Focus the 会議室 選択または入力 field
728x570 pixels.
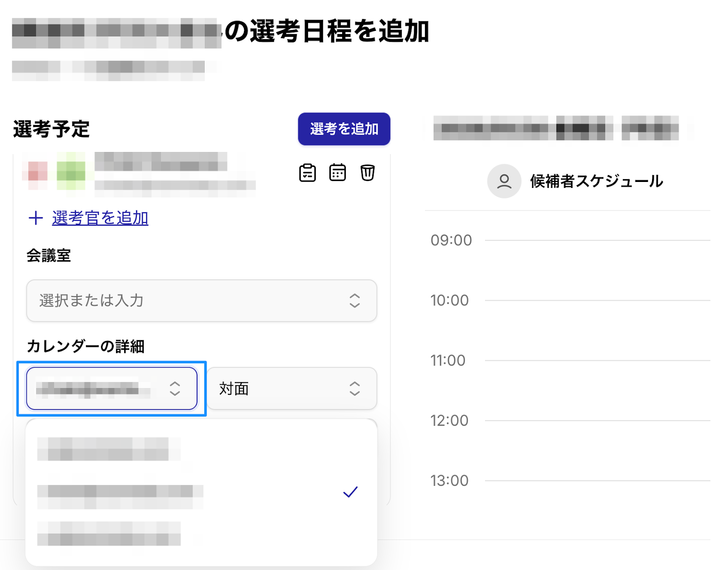[x=182, y=301]
